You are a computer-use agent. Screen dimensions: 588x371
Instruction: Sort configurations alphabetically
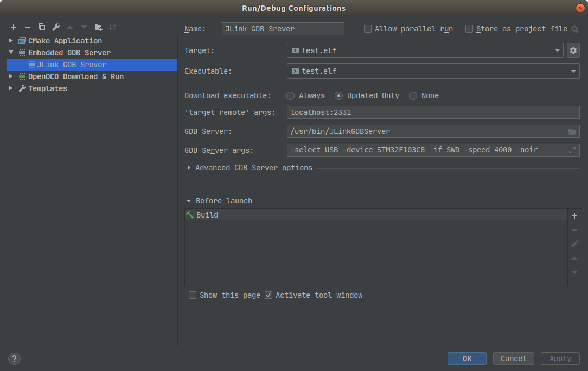pos(112,27)
